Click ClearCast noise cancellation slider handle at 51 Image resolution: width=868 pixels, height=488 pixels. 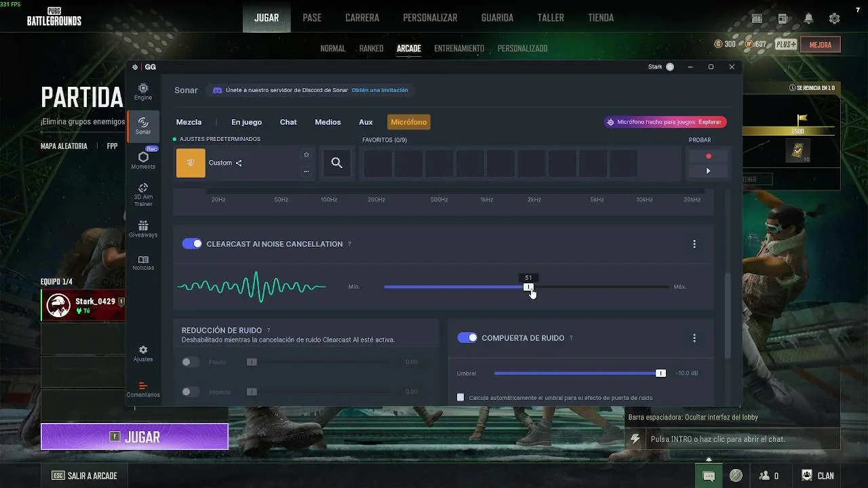pos(528,287)
